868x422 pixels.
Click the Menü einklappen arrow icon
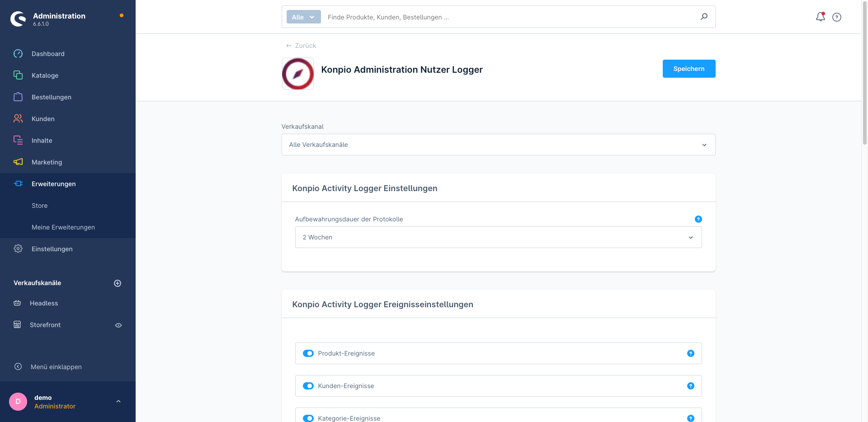point(18,366)
